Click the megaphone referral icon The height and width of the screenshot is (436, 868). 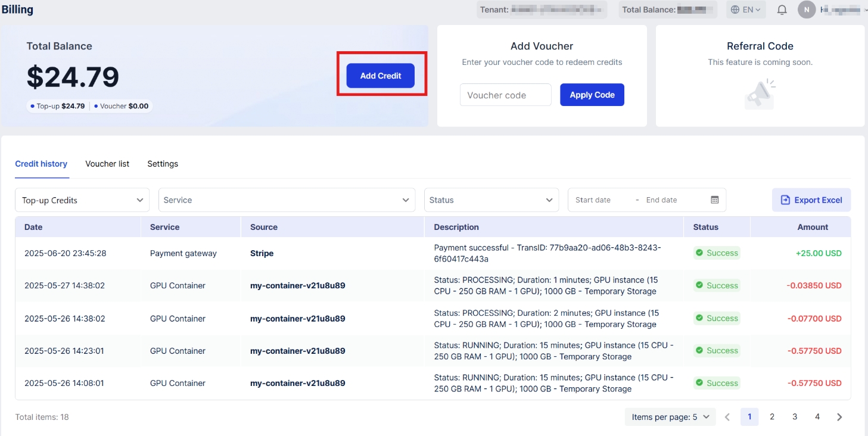[x=760, y=94]
